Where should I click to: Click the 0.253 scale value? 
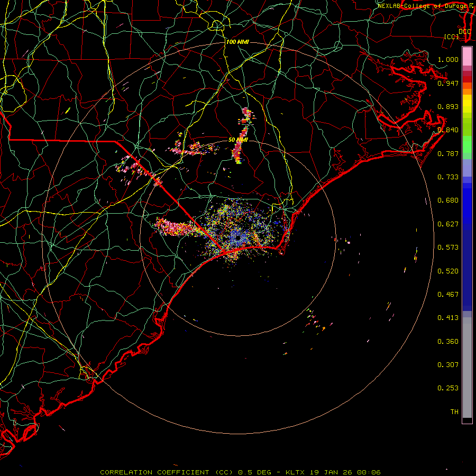448,388
